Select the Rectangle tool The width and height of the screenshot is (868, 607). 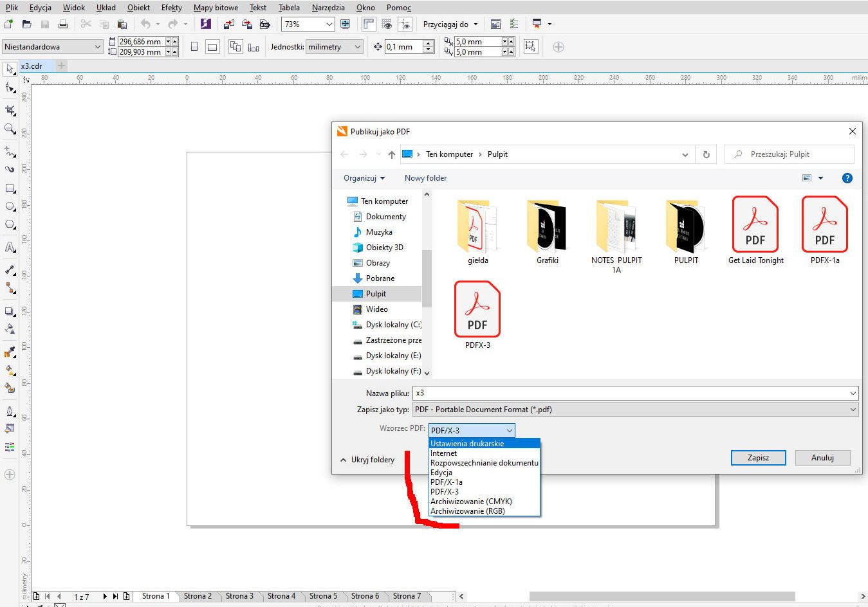click(10, 188)
